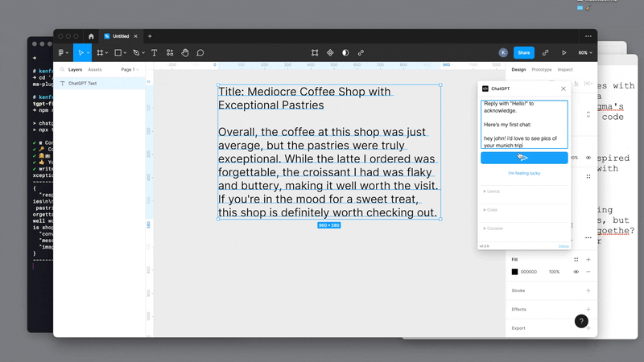Select the ChatGPT Text layer row

99,84
